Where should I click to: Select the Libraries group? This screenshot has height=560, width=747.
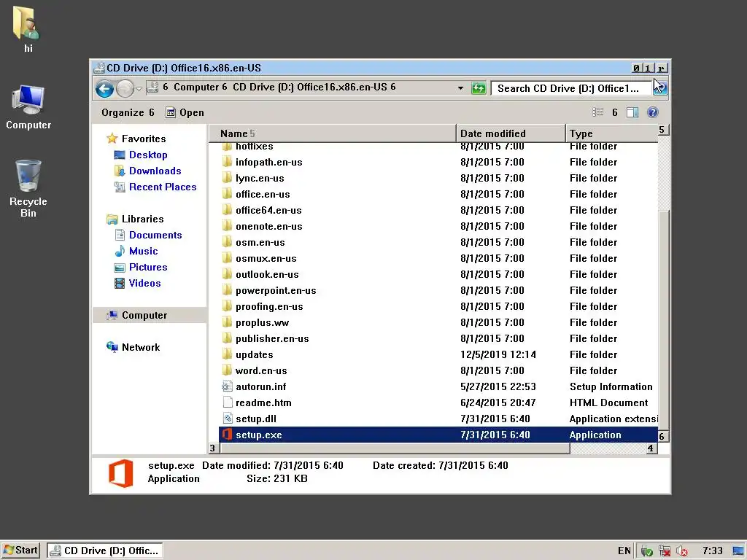click(135, 219)
